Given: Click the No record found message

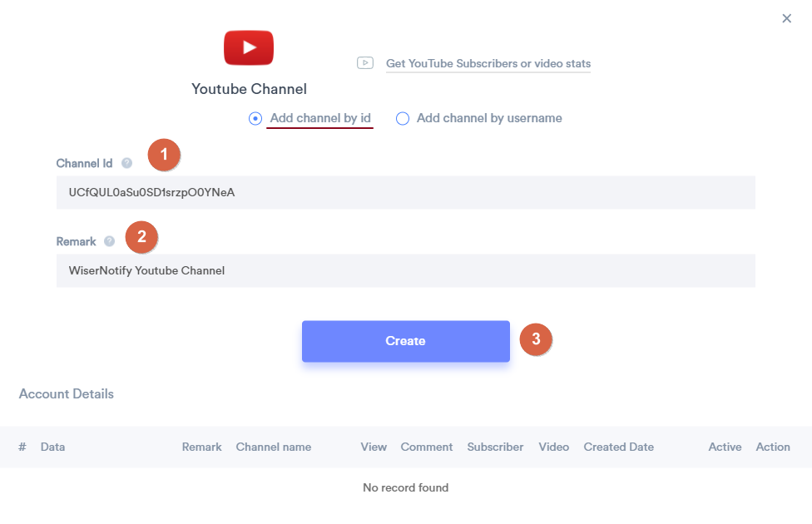Looking at the screenshot, I should (406, 487).
